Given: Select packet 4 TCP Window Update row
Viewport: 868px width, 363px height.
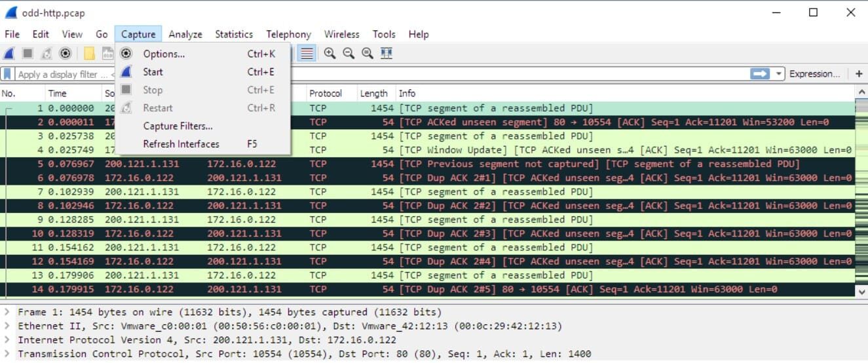Looking at the screenshot, I should click(x=428, y=150).
